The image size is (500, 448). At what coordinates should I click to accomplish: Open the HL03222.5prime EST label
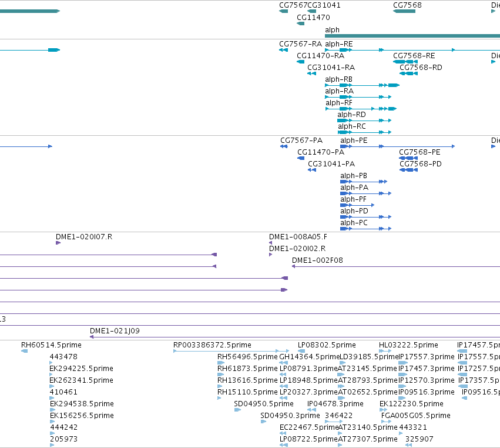[408, 345]
